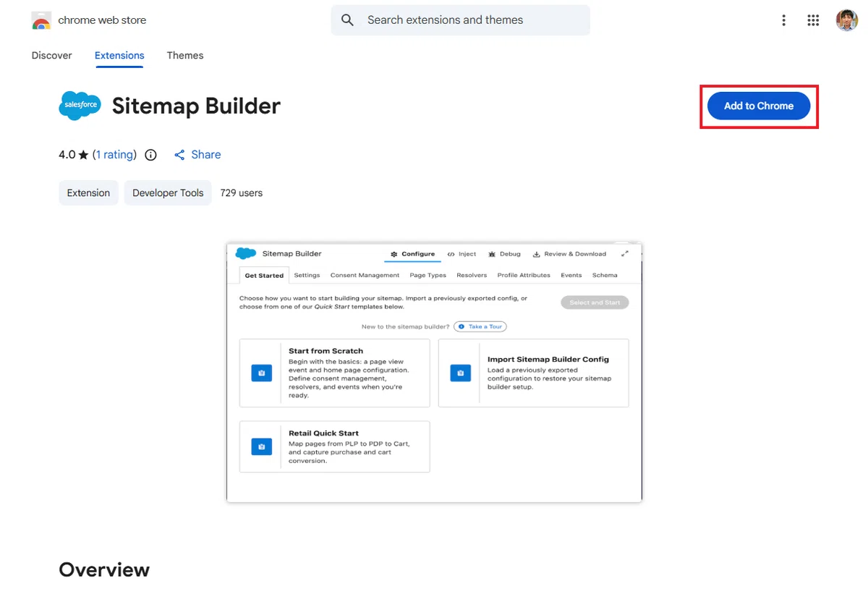This screenshot has height=610, width=868.
Task: Select the Consent Management tab in preview
Action: 365,276
